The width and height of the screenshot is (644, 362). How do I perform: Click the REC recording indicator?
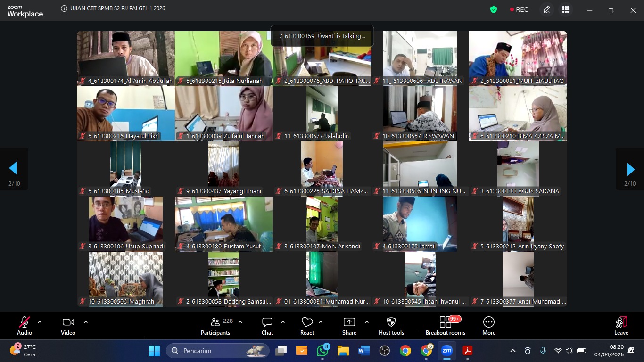(519, 9)
